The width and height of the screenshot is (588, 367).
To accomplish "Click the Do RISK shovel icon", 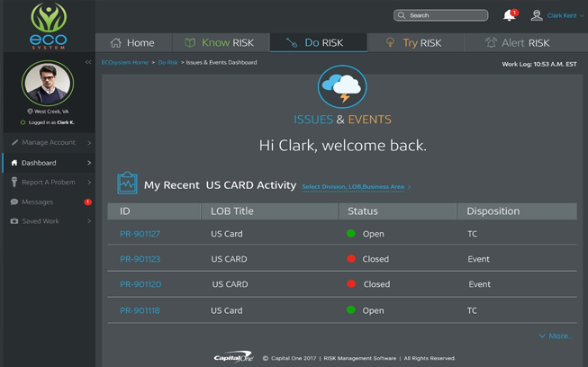I will pos(292,42).
